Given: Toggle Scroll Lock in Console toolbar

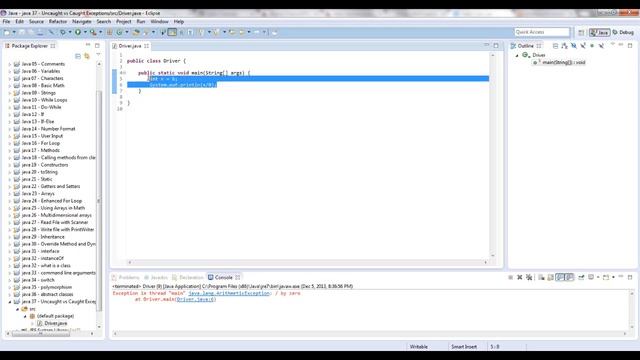Looking at the screenshot, I should tap(551, 278).
